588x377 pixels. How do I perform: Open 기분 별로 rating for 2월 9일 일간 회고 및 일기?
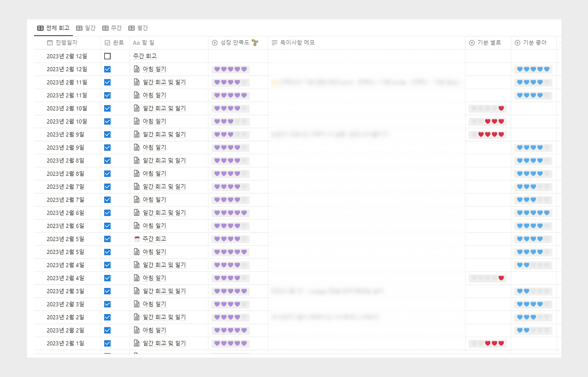click(x=488, y=135)
